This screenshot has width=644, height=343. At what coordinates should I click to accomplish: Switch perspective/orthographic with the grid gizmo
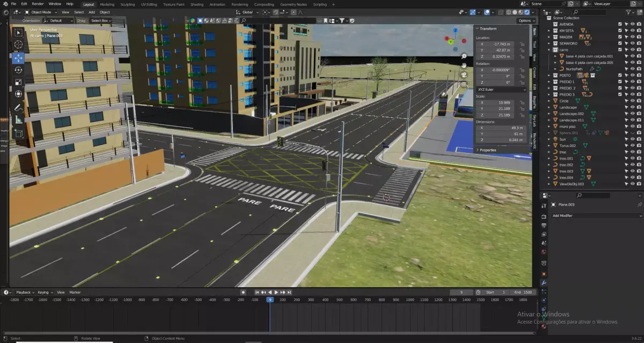[x=464, y=84]
